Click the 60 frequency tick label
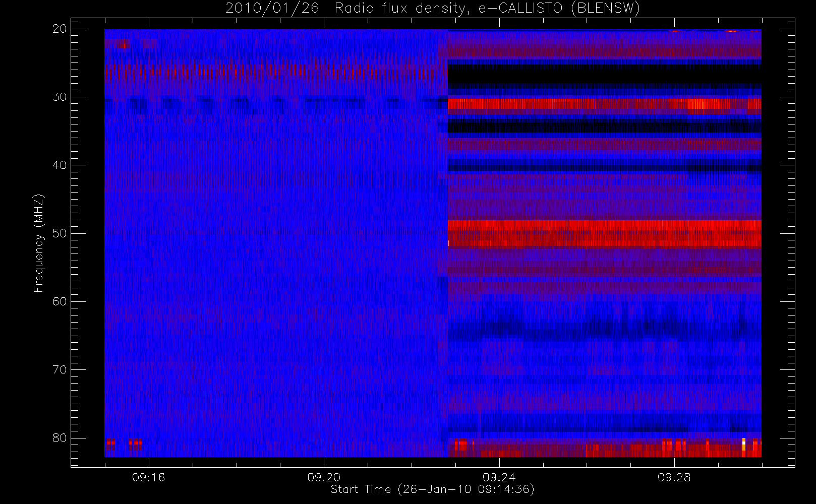Image resolution: width=816 pixels, height=504 pixels. point(60,302)
